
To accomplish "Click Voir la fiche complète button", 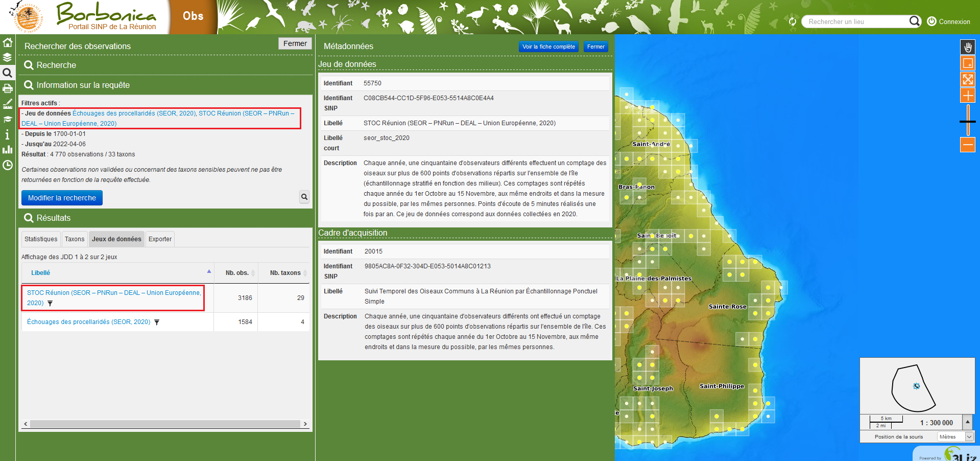I will tap(548, 47).
